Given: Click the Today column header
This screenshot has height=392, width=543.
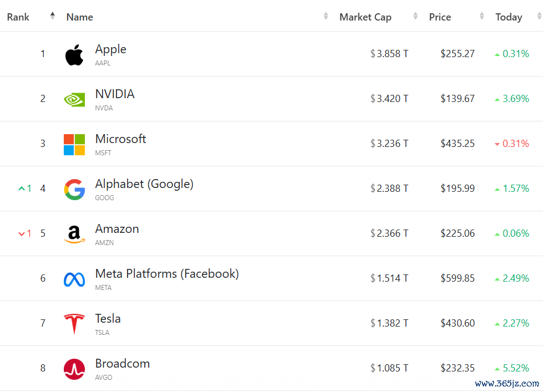Looking at the screenshot, I should point(509,17).
